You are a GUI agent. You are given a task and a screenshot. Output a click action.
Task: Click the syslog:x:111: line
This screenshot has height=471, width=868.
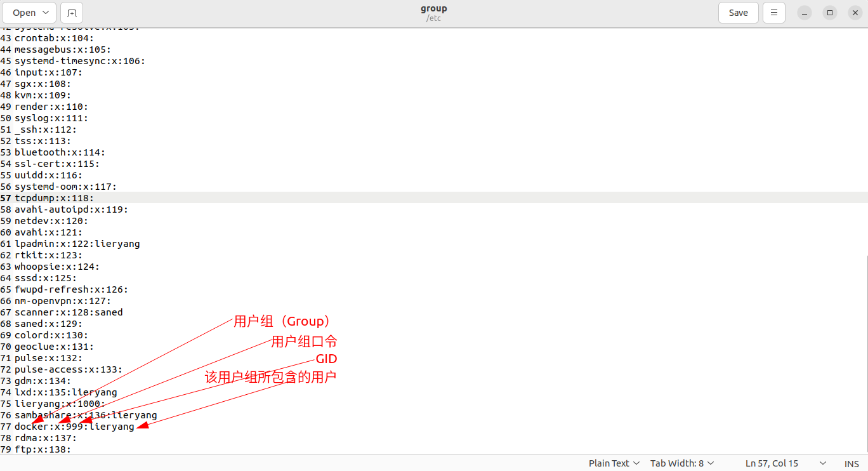coord(51,118)
